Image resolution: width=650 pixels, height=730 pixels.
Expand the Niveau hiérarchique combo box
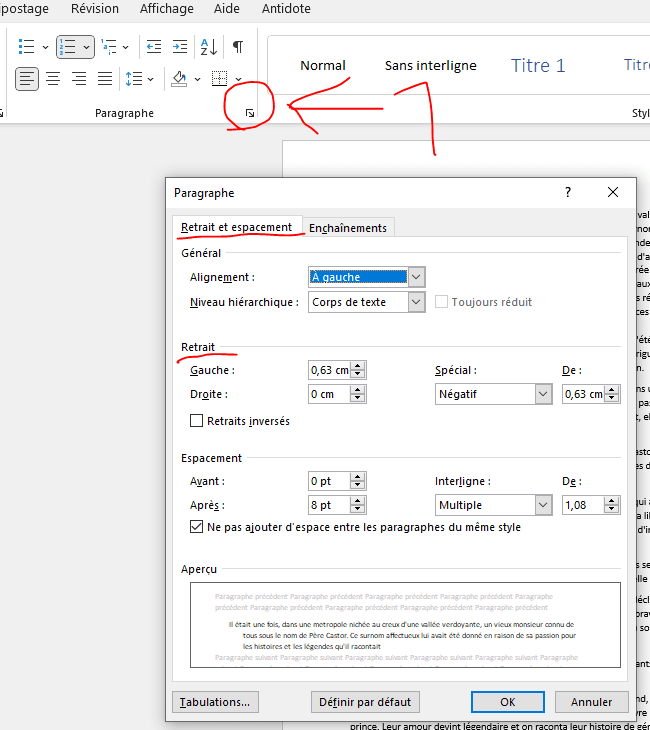point(417,302)
